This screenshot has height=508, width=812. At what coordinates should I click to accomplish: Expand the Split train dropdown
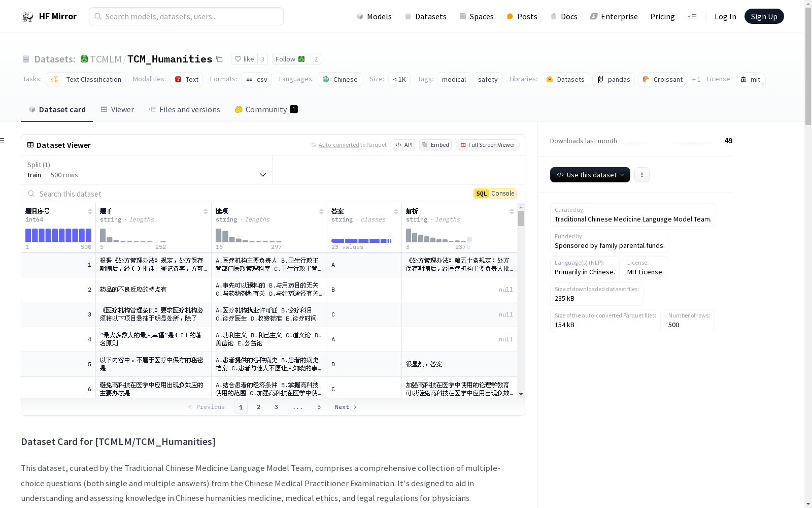pos(147,170)
